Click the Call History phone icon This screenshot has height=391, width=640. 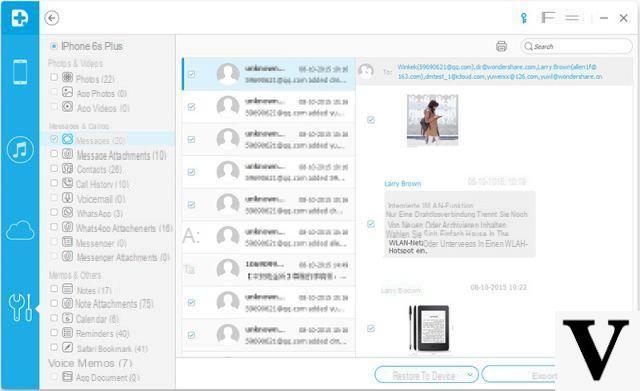click(67, 183)
